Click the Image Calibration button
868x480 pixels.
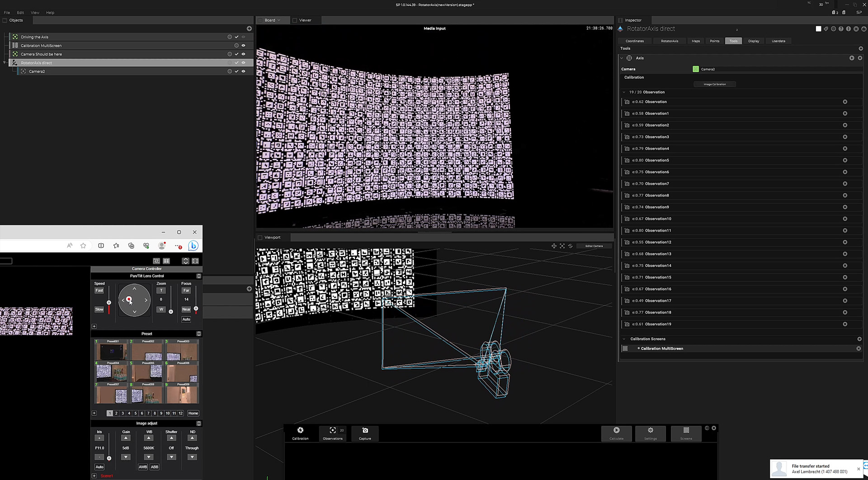[714, 85]
